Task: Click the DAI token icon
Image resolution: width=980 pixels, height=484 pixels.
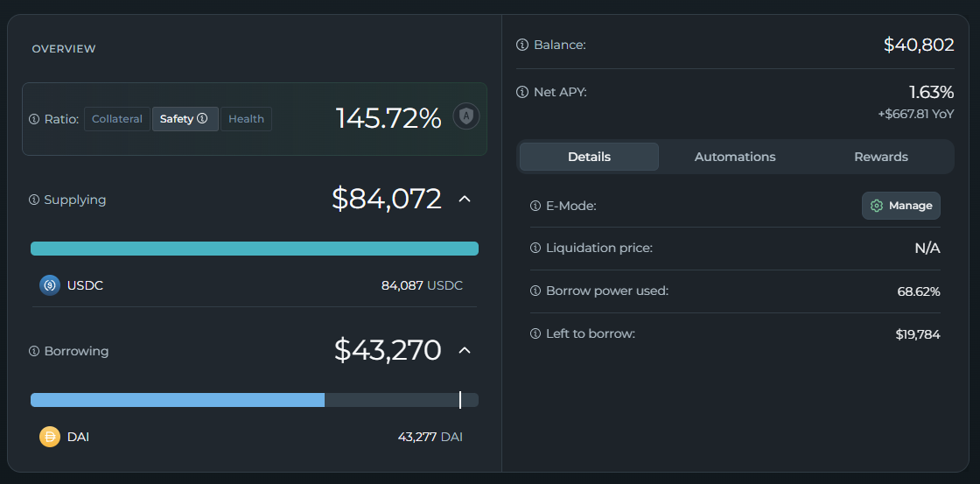Action: tap(50, 437)
